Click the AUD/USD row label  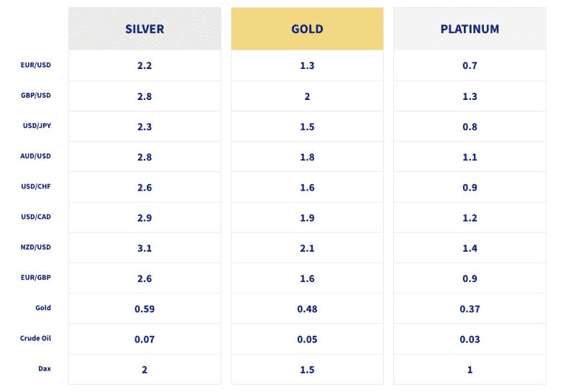click(36, 156)
